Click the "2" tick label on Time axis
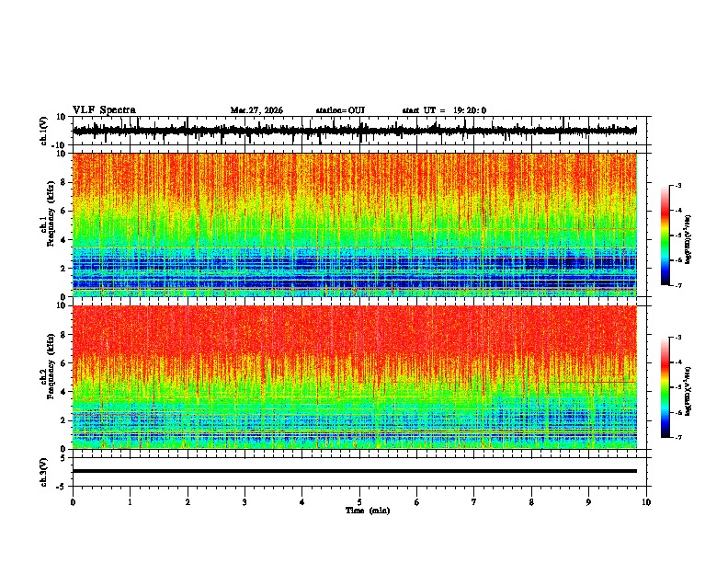This screenshot has width=728, height=563. coord(188,502)
